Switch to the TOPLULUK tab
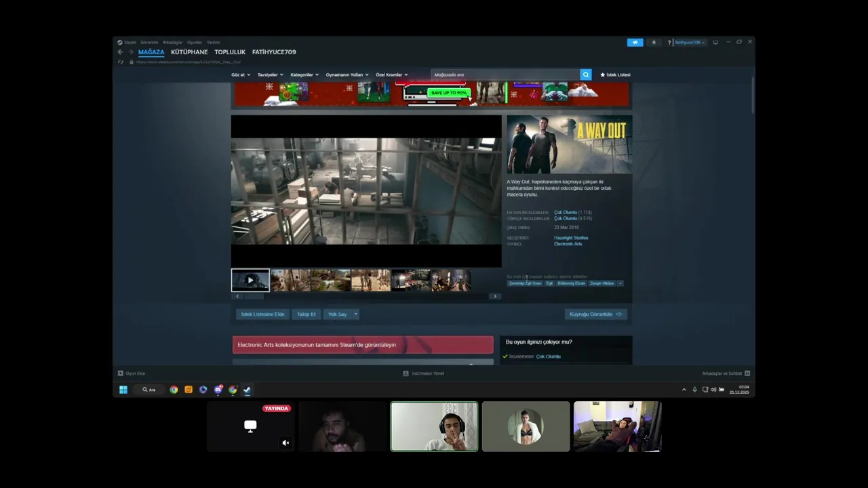Image resolution: width=868 pixels, height=488 pixels. pos(230,52)
